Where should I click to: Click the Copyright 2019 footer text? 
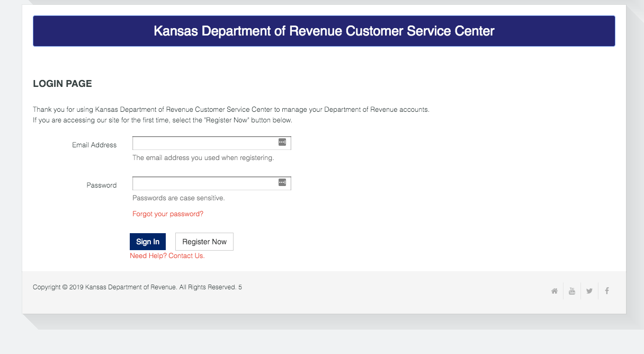138,287
